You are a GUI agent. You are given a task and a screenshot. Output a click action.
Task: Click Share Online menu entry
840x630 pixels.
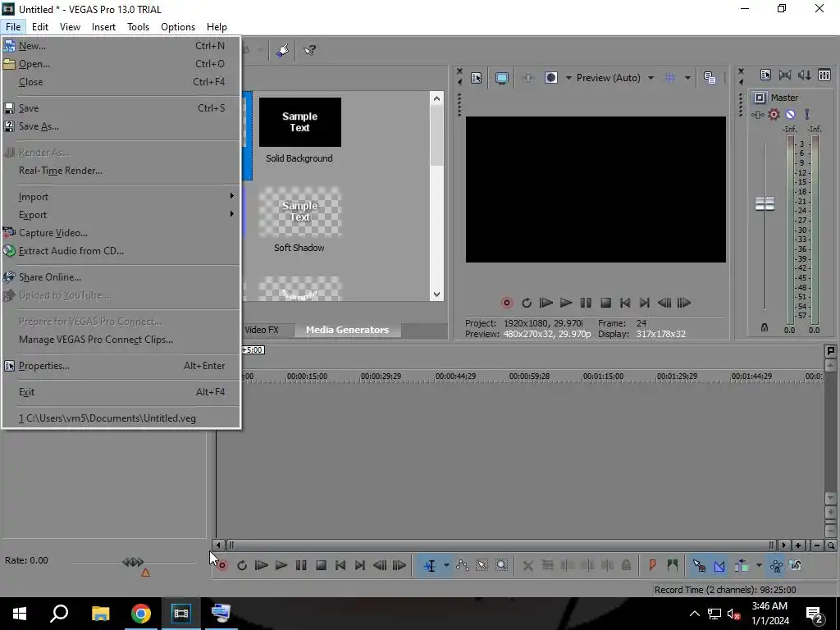click(121, 277)
